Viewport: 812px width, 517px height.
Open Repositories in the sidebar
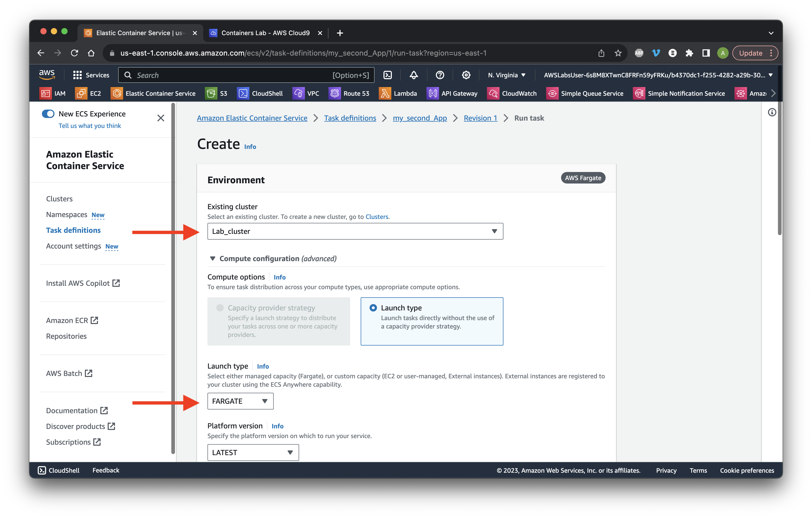(x=67, y=336)
